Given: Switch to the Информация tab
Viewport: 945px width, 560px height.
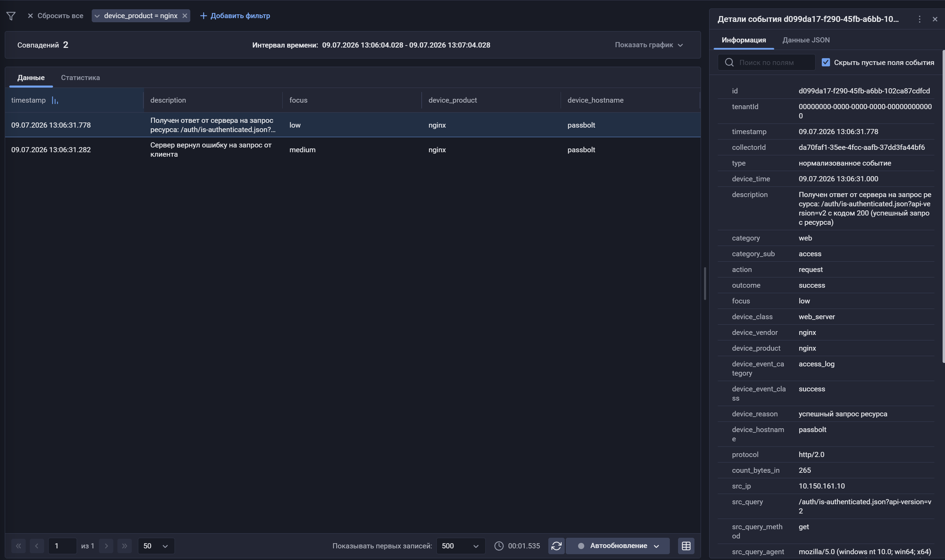Looking at the screenshot, I should tap(743, 40).
